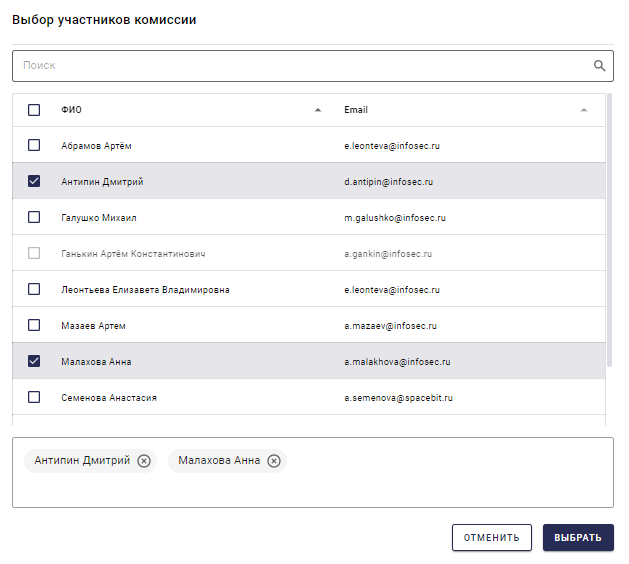The width and height of the screenshot is (629, 564).
Task: Check the Абрамов Артём checkbox
Action: tap(34, 145)
